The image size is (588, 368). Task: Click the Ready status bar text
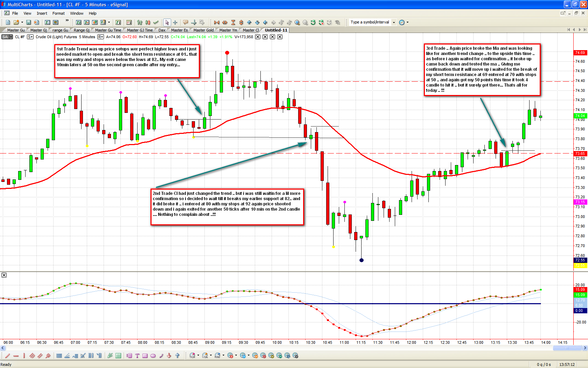click(6, 364)
